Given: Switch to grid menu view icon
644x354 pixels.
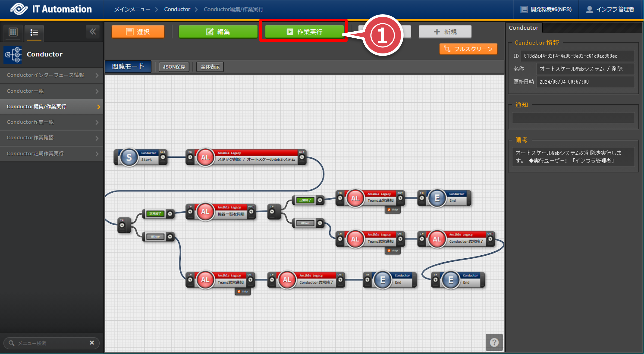Looking at the screenshot, I should [x=13, y=32].
